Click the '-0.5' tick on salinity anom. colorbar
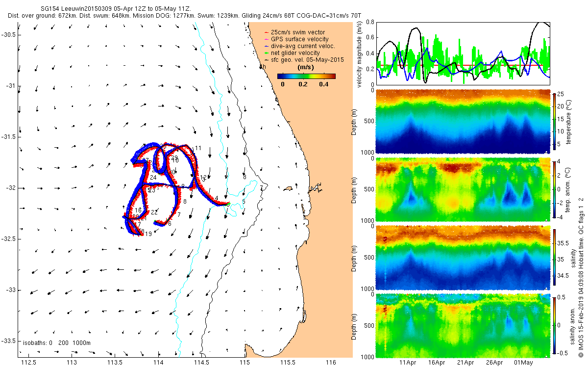588x368 pixels. [563, 352]
